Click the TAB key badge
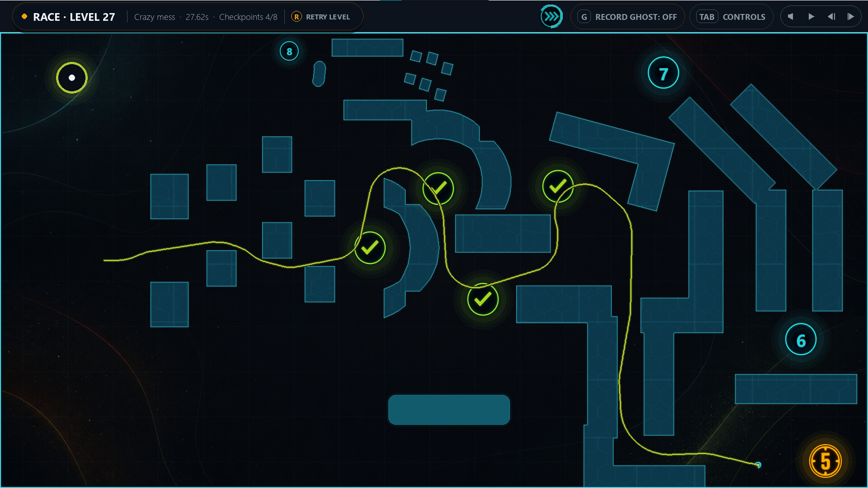 [707, 17]
